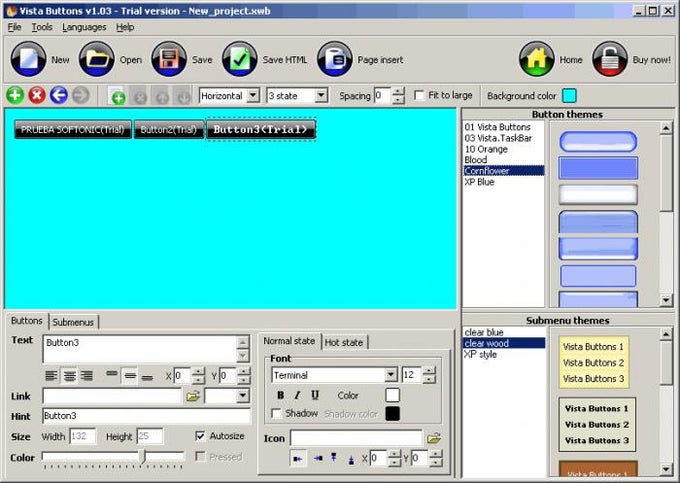Image resolution: width=680 pixels, height=483 pixels.
Task: Increase the text X offset
Action: [198, 372]
